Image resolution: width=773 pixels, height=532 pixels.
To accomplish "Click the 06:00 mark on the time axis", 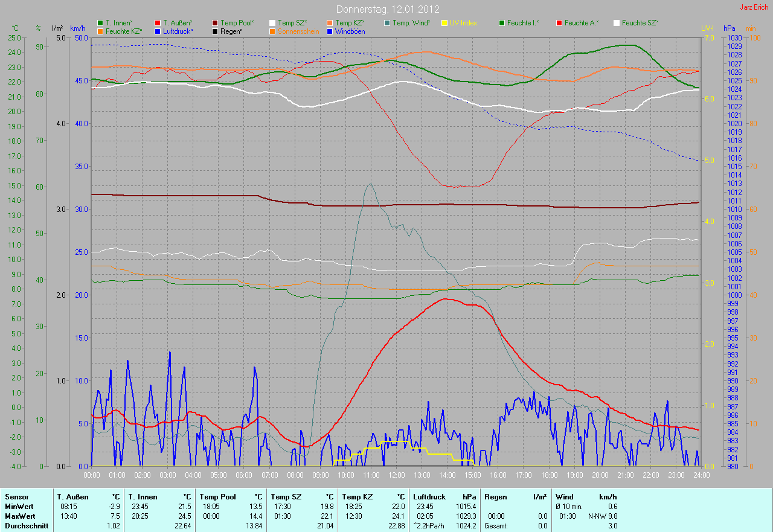I will point(244,475).
